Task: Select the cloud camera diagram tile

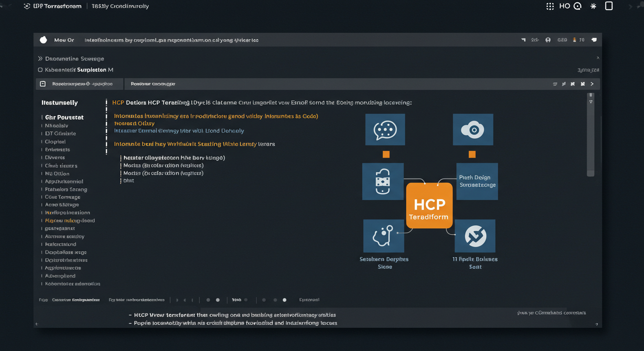Action: click(472, 130)
